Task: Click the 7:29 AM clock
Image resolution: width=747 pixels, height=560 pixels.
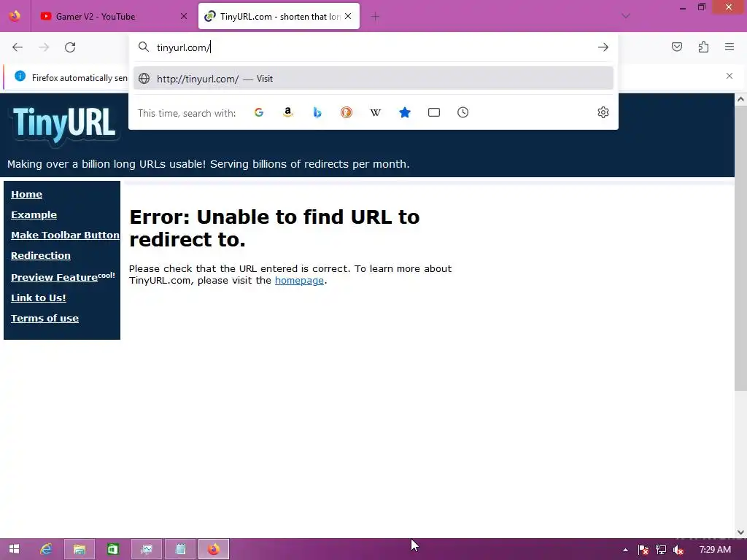Action: [715, 550]
